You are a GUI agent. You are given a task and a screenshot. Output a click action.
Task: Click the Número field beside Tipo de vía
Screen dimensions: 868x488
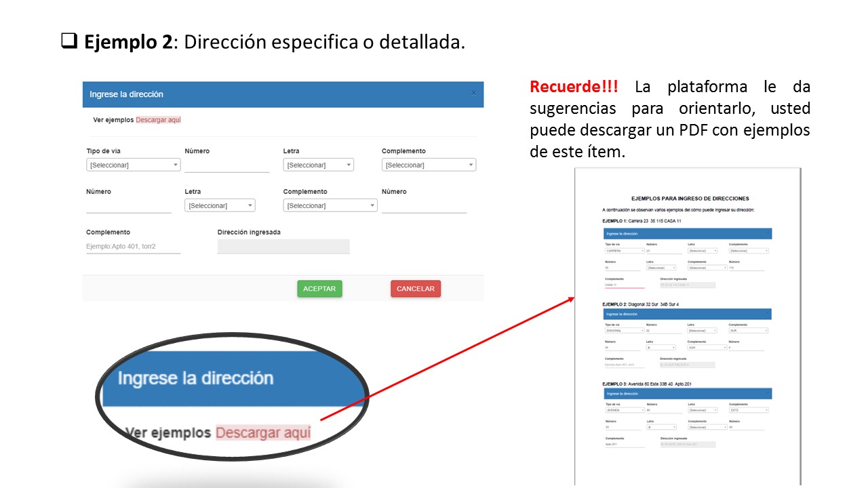[x=226, y=165]
